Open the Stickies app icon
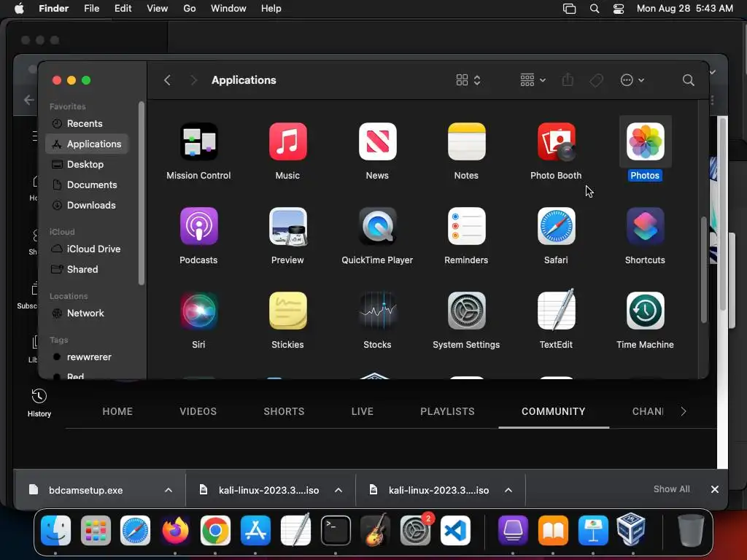The width and height of the screenshot is (747, 560). click(x=287, y=311)
